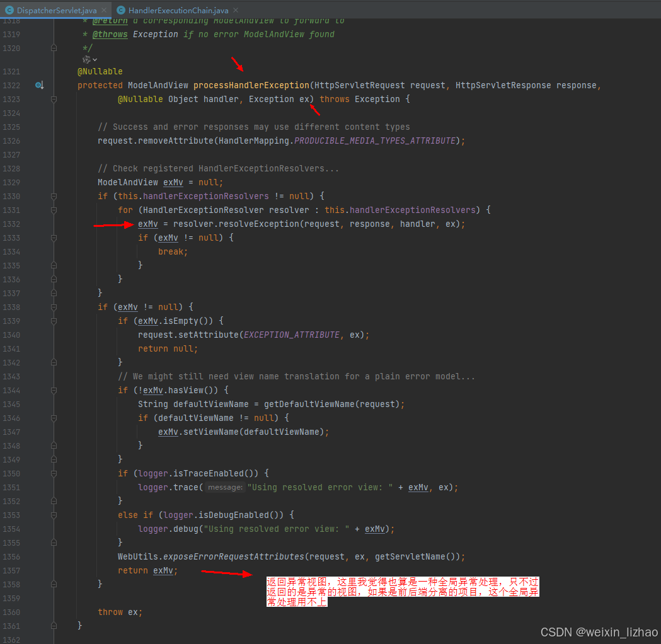Click the HandlerExecutionChain.java class file icon

121,10
